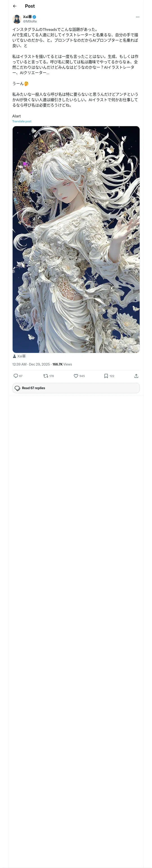The image size is (152, 868).
Task: Click the Post header title
Action: click(30, 6)
